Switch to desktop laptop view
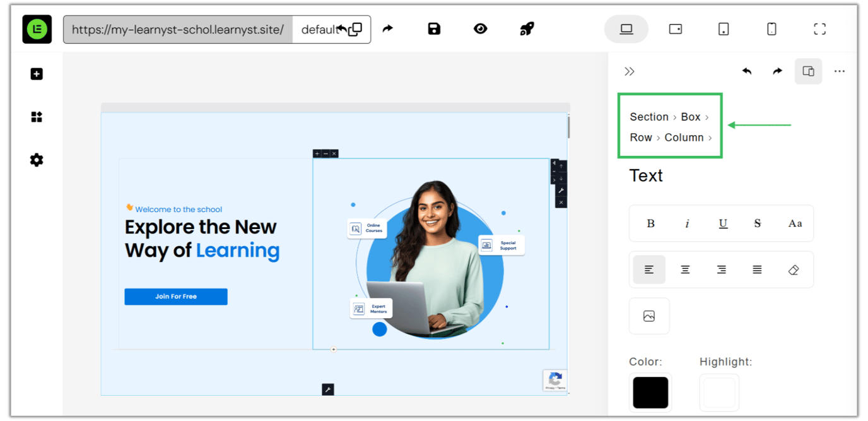This screenshot has width=868, height=421. pos(626,29)
